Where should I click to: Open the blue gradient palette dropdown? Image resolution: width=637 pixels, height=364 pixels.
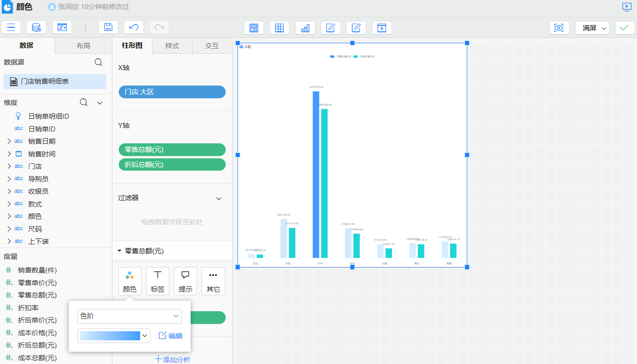point(145,336)
